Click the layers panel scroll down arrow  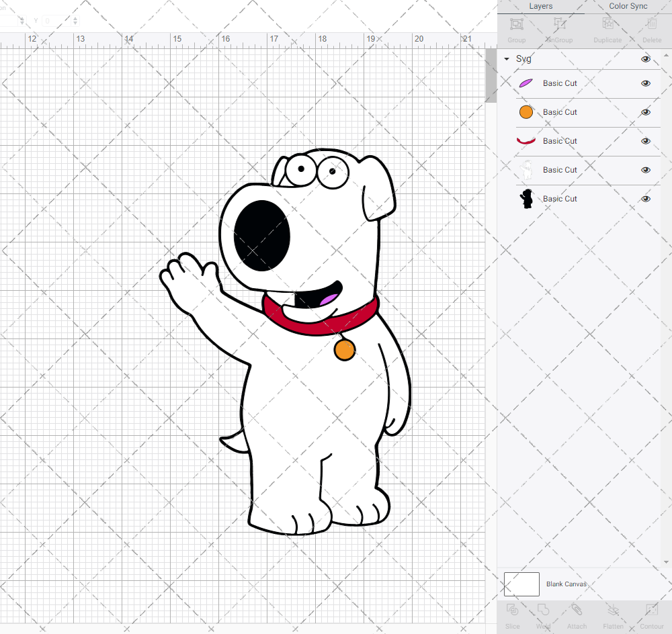click(666, 562)
